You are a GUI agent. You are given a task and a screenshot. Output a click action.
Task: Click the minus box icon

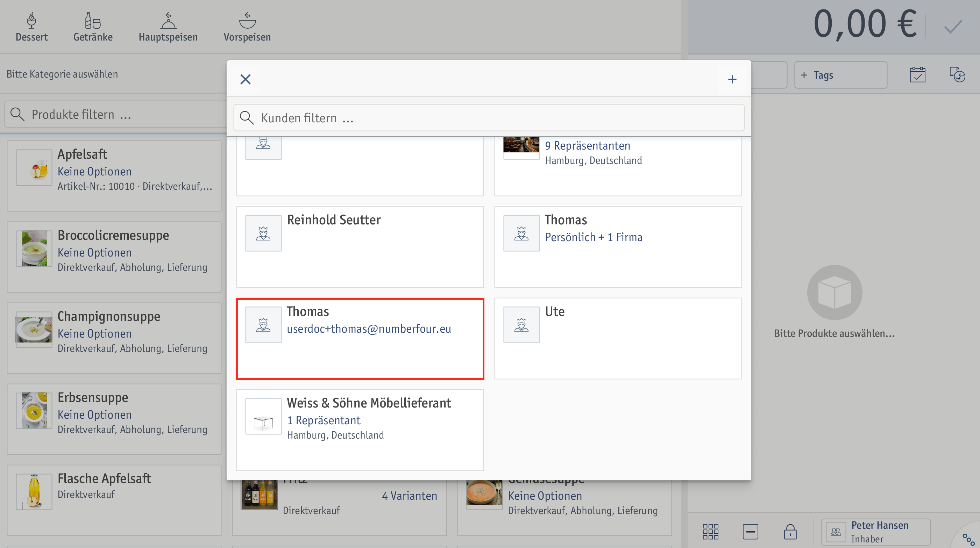(750, 531)
